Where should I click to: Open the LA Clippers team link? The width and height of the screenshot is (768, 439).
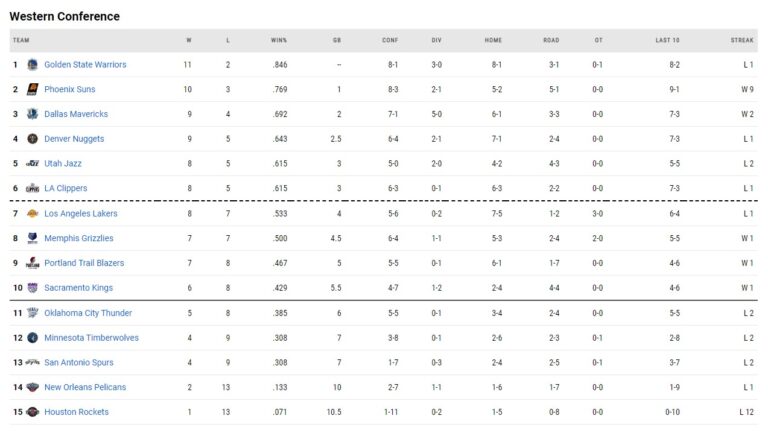coord(65,188)
